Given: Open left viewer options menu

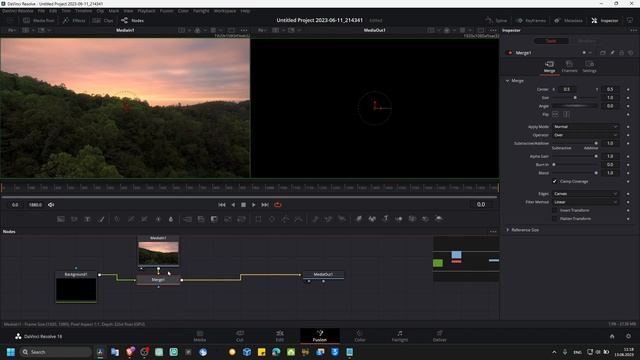Looking at the screenshot, I should pyautogui.click(x=244, y=30).
